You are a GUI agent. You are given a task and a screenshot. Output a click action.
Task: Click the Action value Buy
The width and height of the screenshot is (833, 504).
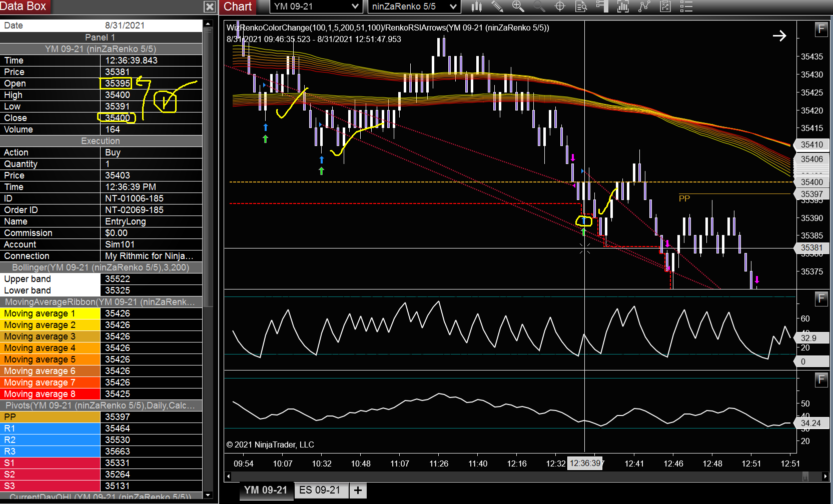pyautogui.click(x=113, y=152)
